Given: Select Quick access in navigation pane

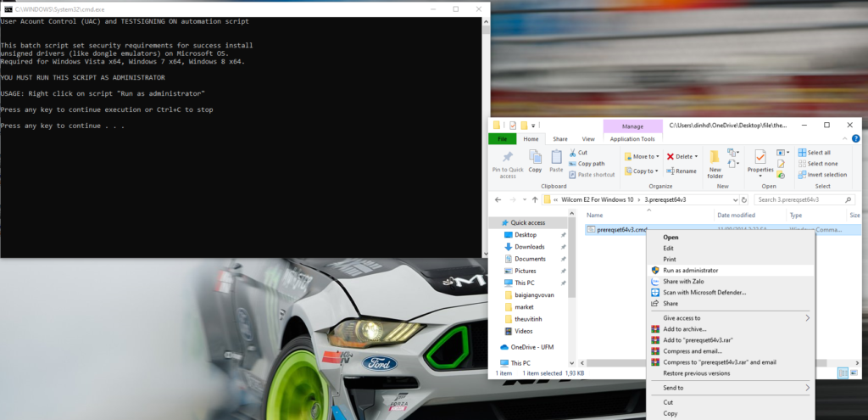Looking at the screenshot, I should (527, 223).
